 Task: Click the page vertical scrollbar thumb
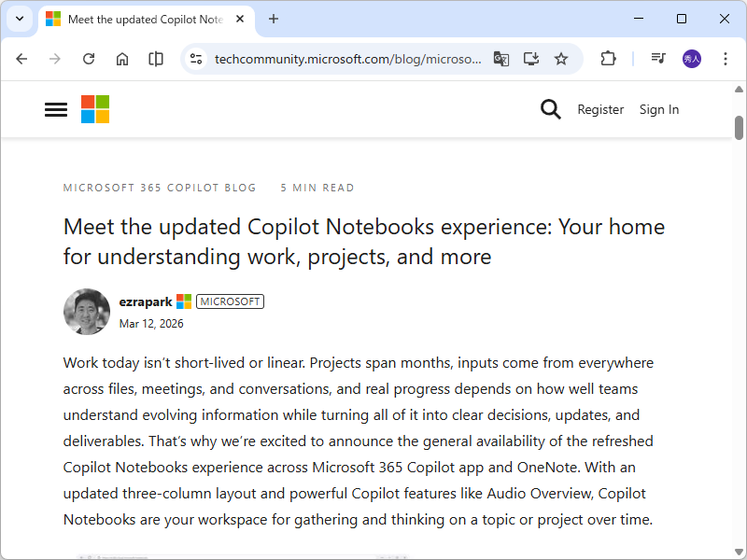point(739,127)
